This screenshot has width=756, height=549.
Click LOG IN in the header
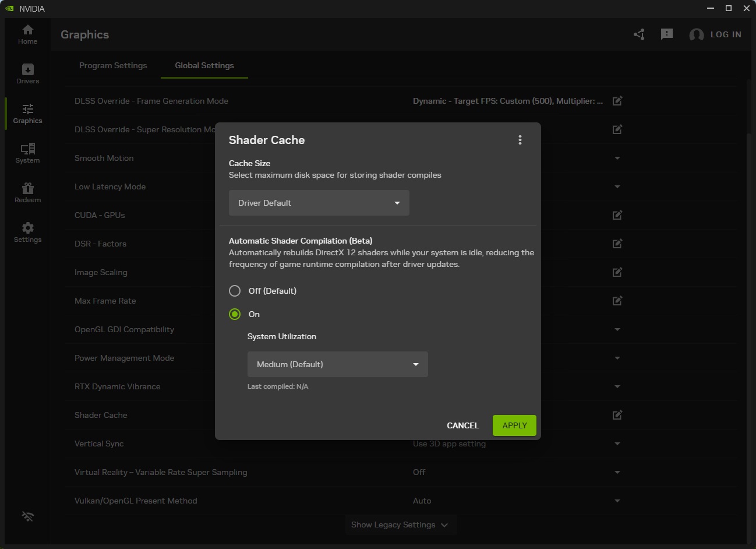tap(725, 34)
